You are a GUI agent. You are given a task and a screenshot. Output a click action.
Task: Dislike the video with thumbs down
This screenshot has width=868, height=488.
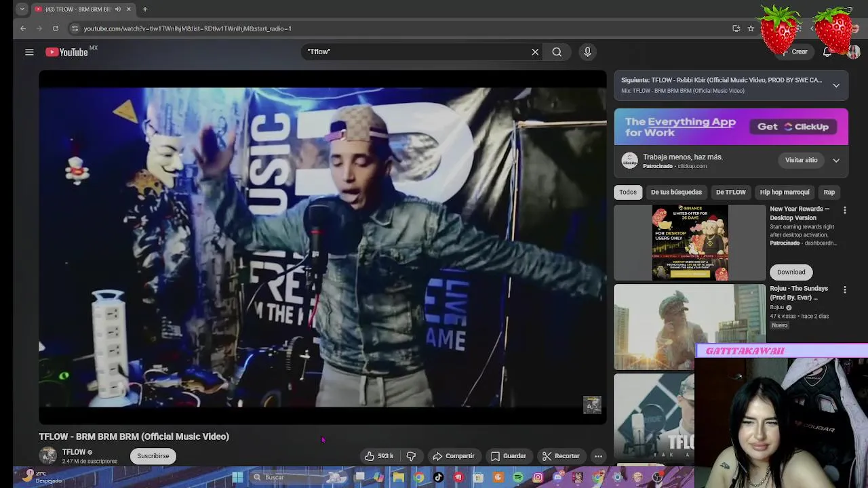pos(411,456)
